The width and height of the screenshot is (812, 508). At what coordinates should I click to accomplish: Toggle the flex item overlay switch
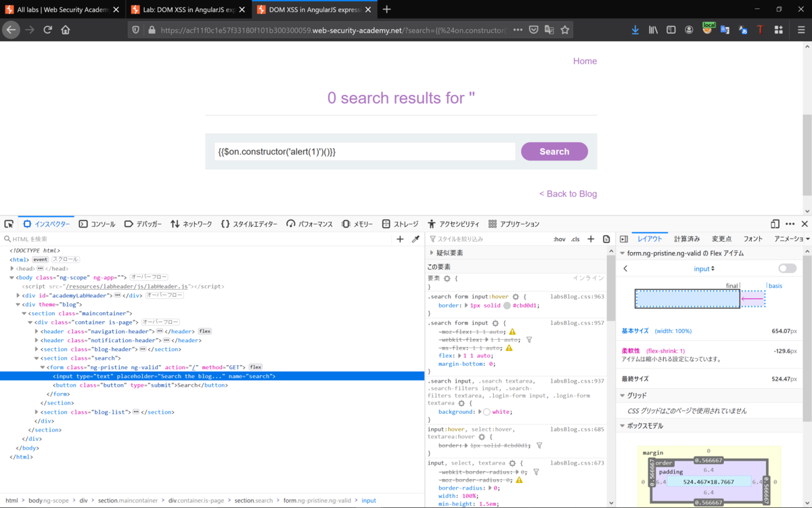tap(787, 268)
